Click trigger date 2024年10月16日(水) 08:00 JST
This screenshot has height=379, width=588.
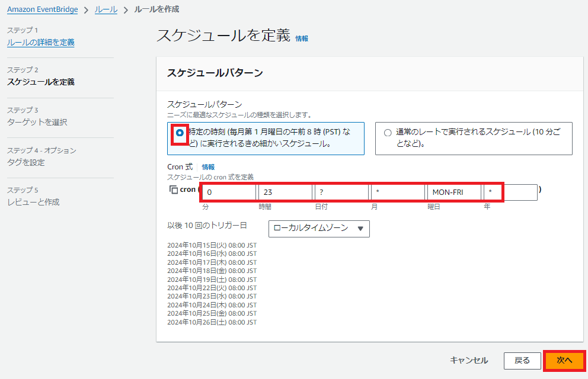[212, 254]
